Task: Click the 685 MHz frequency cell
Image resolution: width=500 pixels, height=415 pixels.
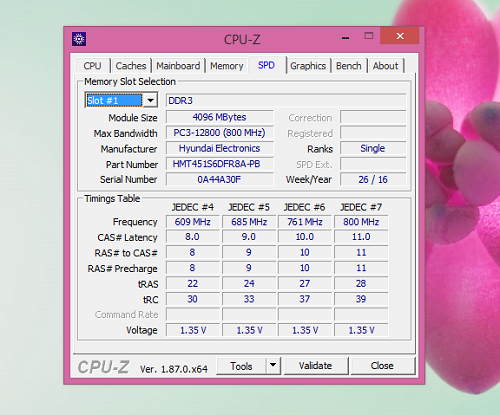Action: 249,222
